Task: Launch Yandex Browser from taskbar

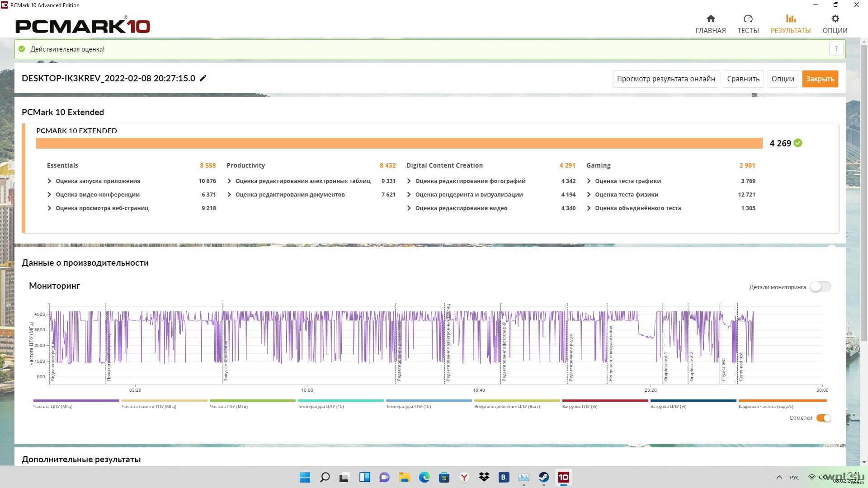Action: coord(464,477)
